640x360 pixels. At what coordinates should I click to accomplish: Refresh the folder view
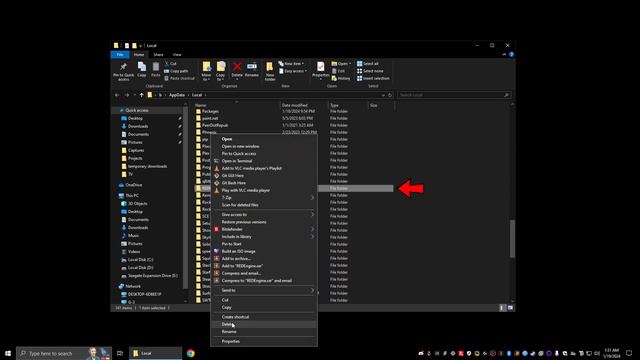[390, 95]
